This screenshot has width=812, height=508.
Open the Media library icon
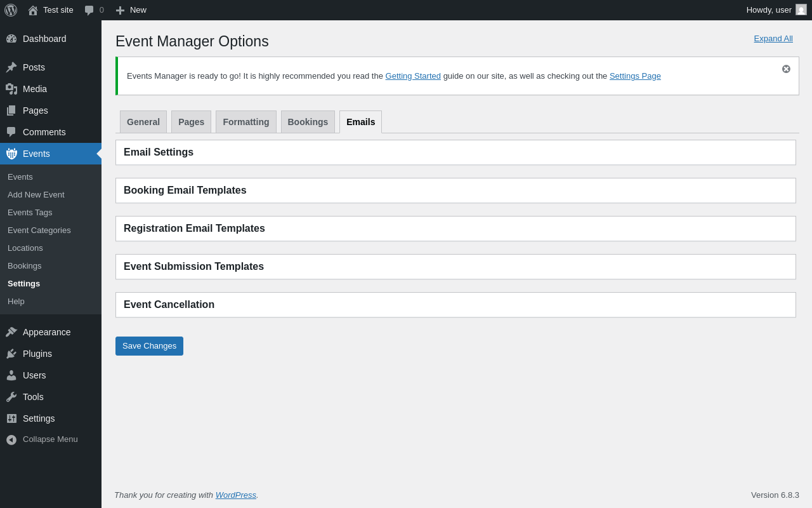tap(11, 89)
